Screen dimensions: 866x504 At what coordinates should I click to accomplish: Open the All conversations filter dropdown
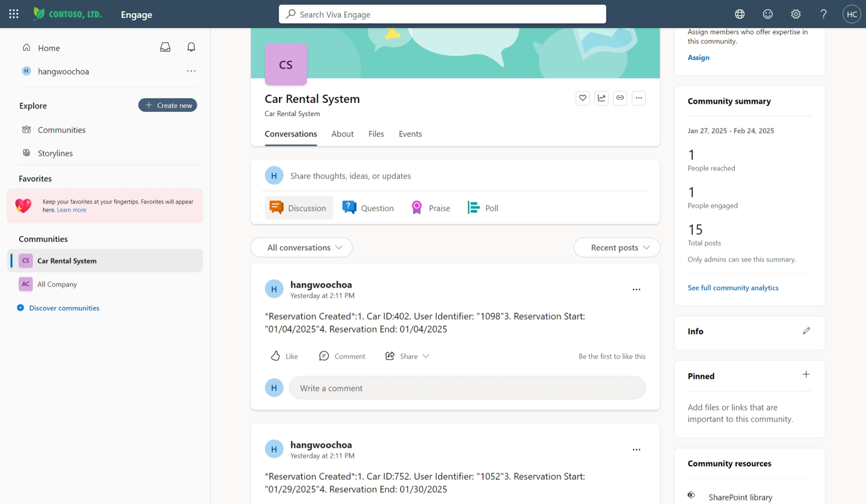click(302, 247)
